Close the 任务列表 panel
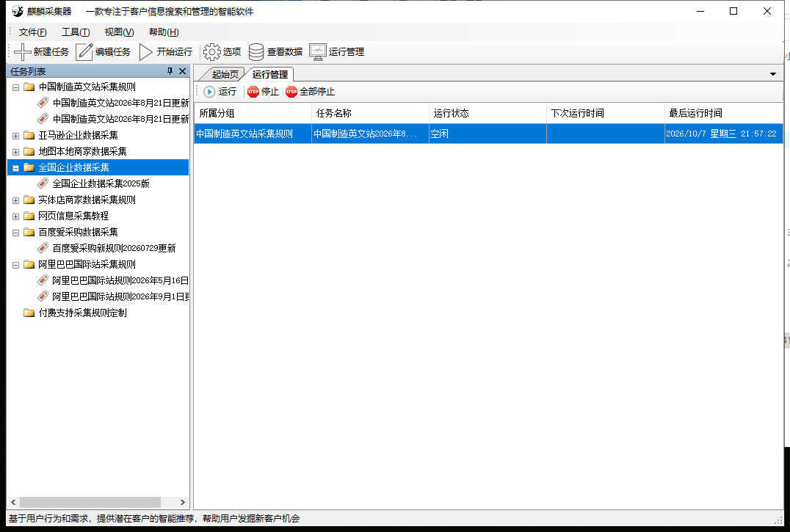790x532 pixels. [182, 71]
